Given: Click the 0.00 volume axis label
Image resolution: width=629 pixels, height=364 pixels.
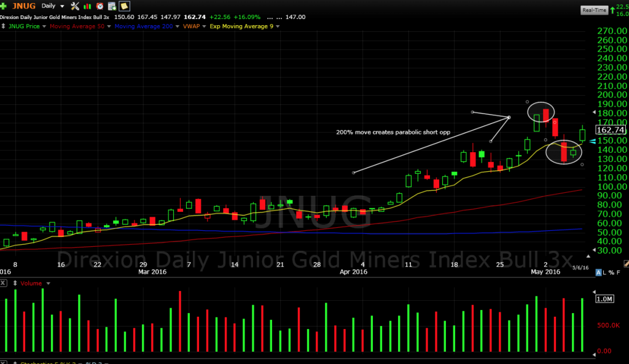Looking at the screenshot, I should (x=604, y=350).
